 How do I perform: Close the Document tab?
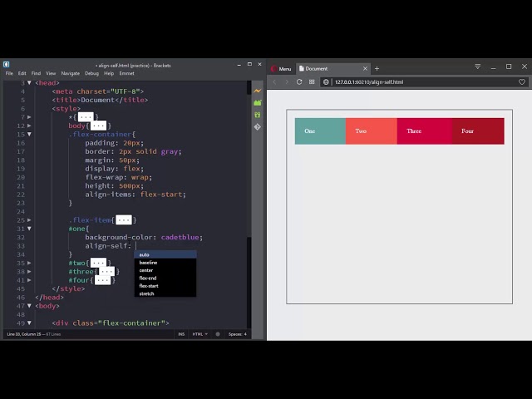(x=365, y=68)
